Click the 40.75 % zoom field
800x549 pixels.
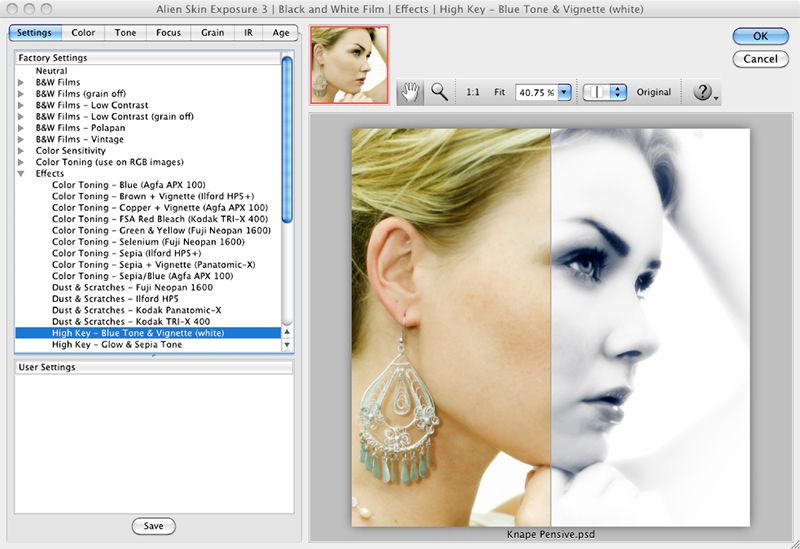click(x=537, y=92)
